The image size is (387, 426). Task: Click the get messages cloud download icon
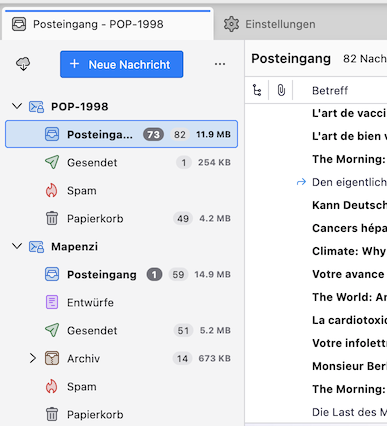point(23,64)
